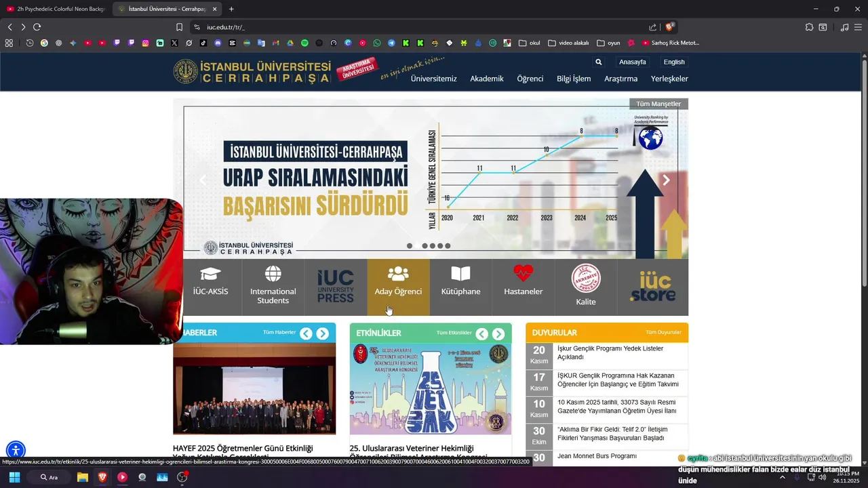Image resolution: width=868 pixels, height=488 pixels.
Task: Open the Spotify bookmark icon
Action: click(304, 43)
